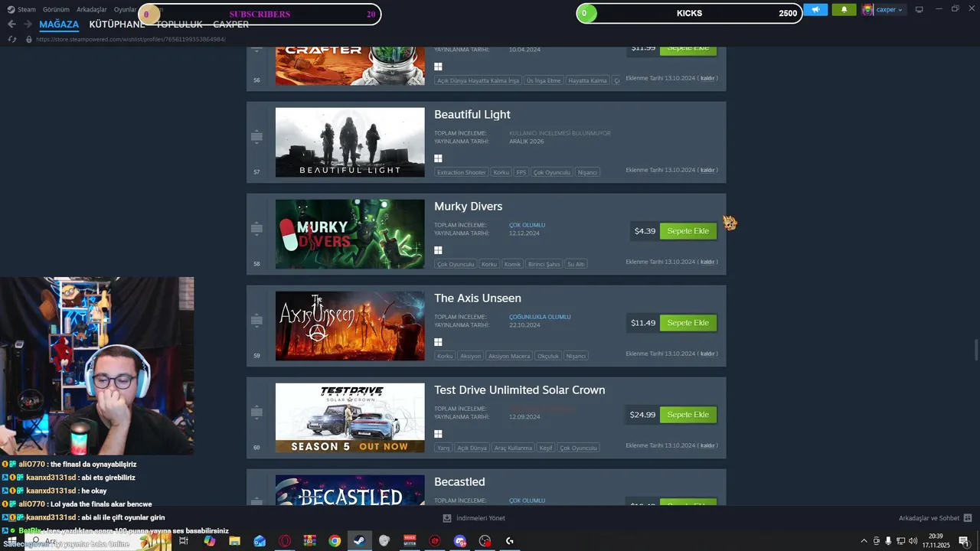This screenshot has height=551, width=980.
Task: Click the Extraction Shooter tag
Action: [462, 172]
